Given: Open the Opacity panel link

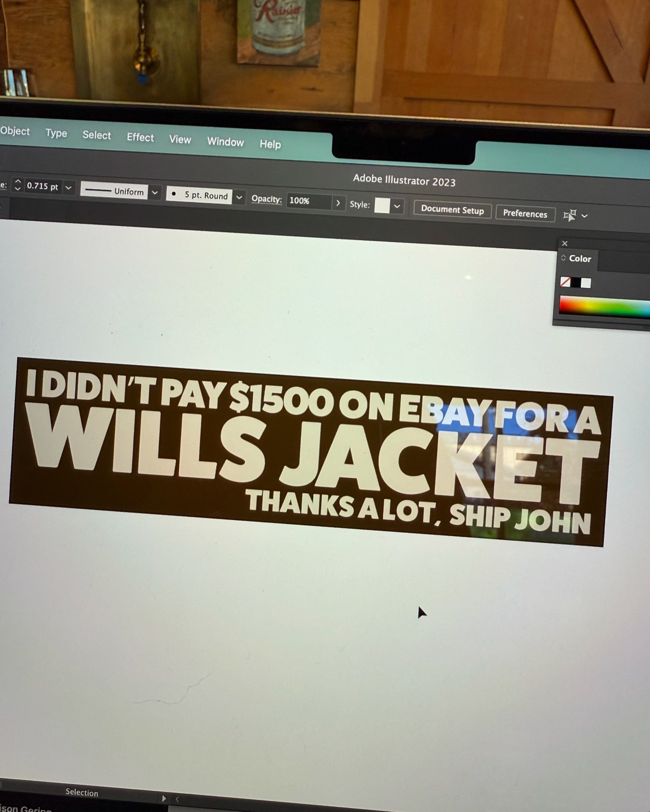Looking at the screenshot, I should click(266, 199).
